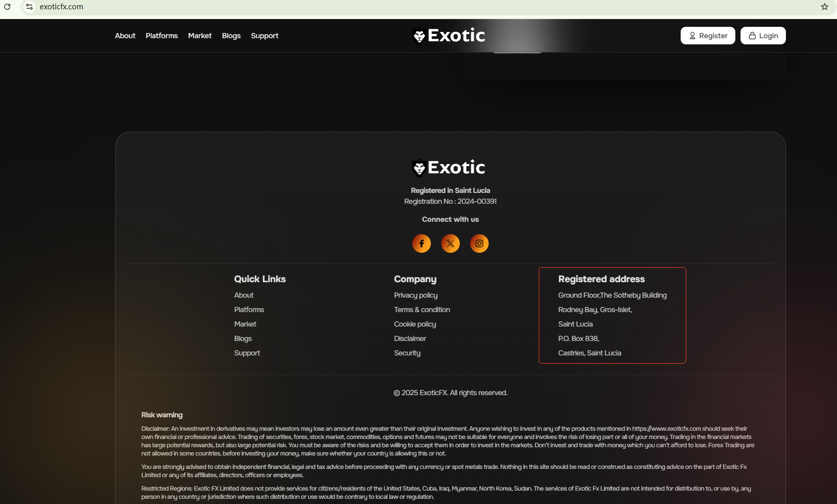Open the Market link under Quick Links

[245, 324]
